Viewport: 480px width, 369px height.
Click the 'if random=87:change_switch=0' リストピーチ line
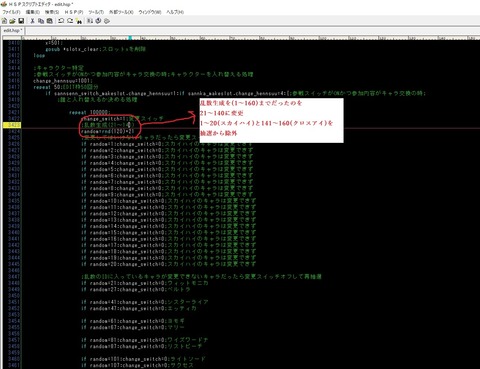[142, 347]
